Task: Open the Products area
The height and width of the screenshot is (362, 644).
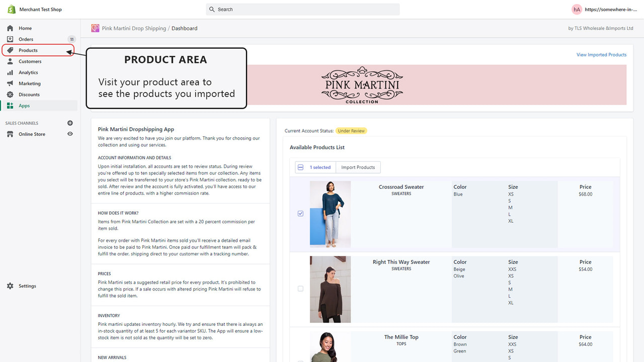Action: point(28,50)
